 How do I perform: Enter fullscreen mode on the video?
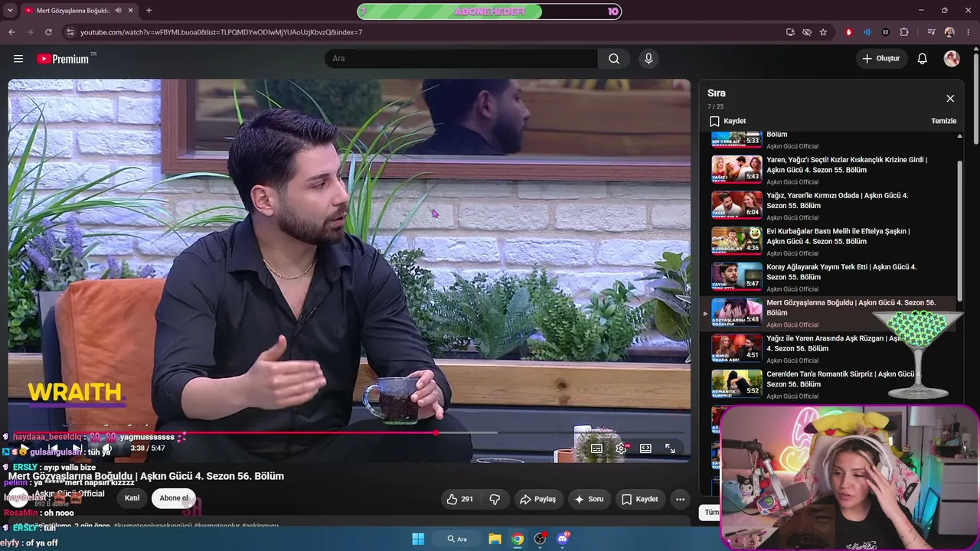670,448
